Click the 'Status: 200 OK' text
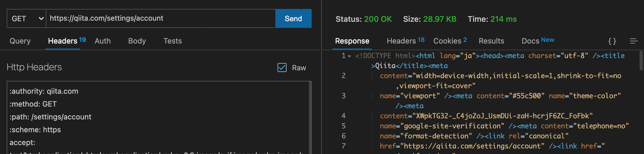This screenshot has height=154, width=644. click(x=364, y=19)
